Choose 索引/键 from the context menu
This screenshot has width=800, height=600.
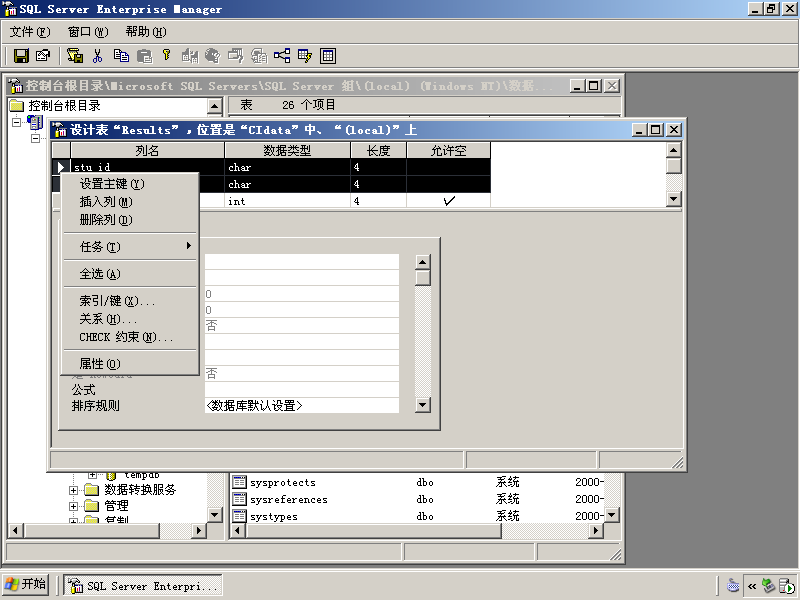[x=130, y=301]
